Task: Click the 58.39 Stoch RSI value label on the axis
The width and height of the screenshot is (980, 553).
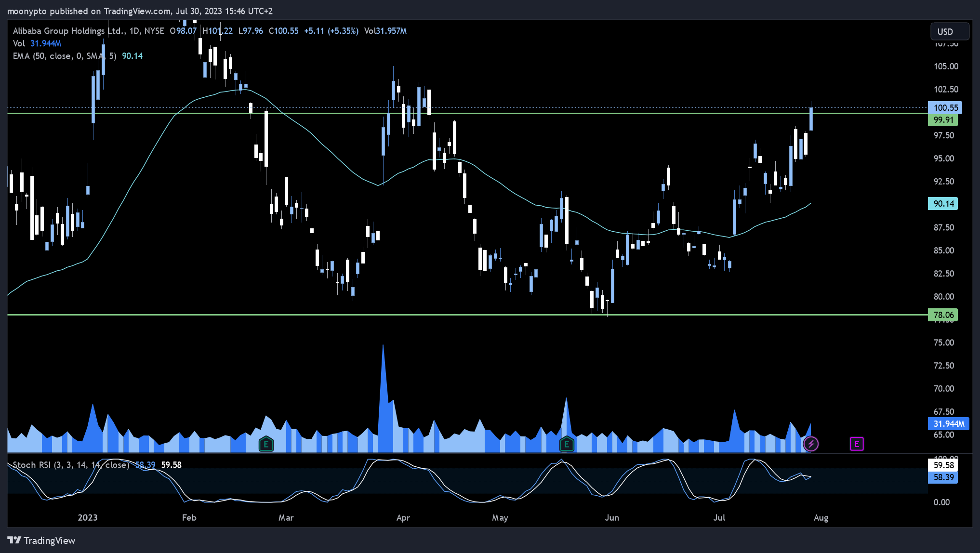Action: 943,477
